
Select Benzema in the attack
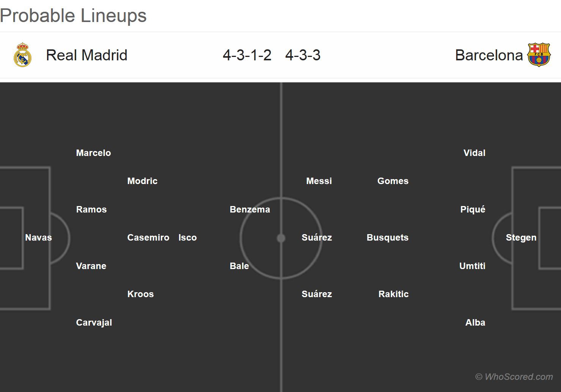click(x=250, y=209)
